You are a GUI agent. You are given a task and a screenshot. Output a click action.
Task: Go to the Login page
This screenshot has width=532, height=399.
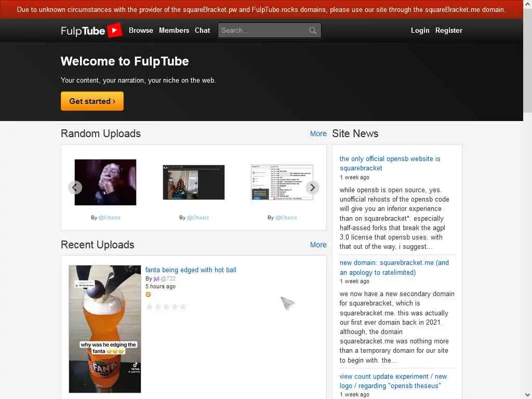[x=420, y=30]
